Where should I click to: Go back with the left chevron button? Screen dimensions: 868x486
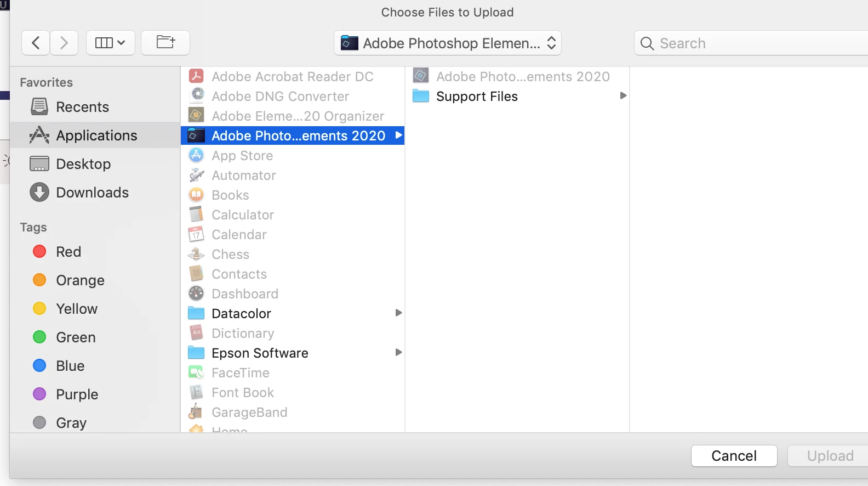pyautogui.click(x=36, y=43)
